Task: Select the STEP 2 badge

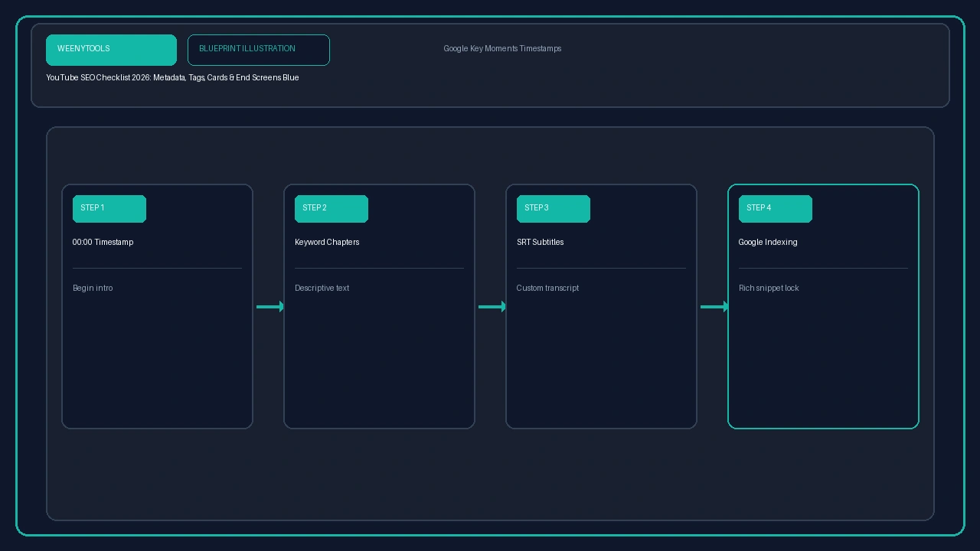Action: coord(332,209)
